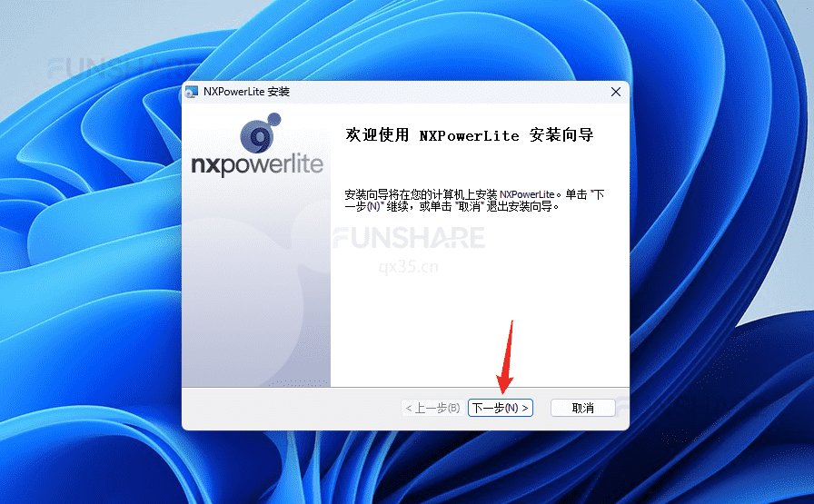Click the nxpowerlite 9 logo graphic
This screenshot has height=504, width=814.
(257, 144)
